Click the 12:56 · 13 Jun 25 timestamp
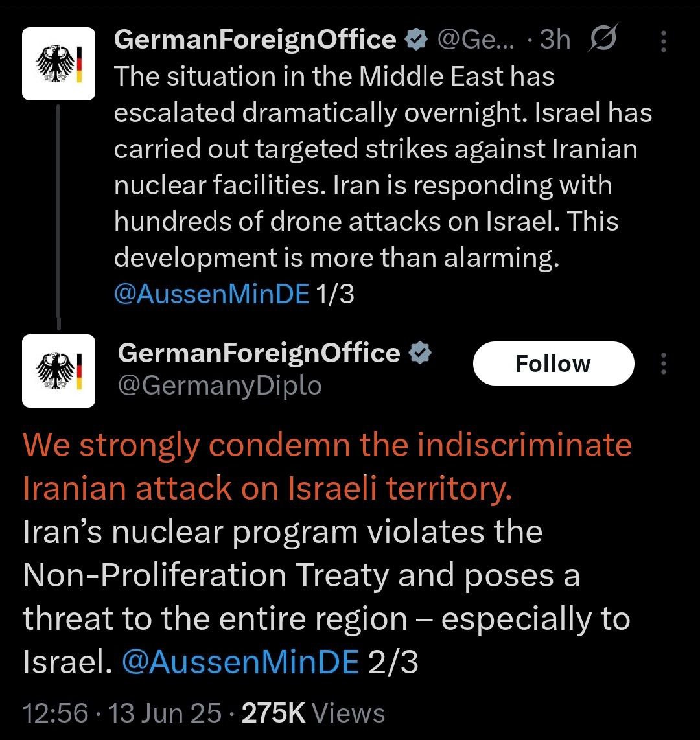Image resolution: width=700 pixels, height=740 pixels. tap(121, 713)
